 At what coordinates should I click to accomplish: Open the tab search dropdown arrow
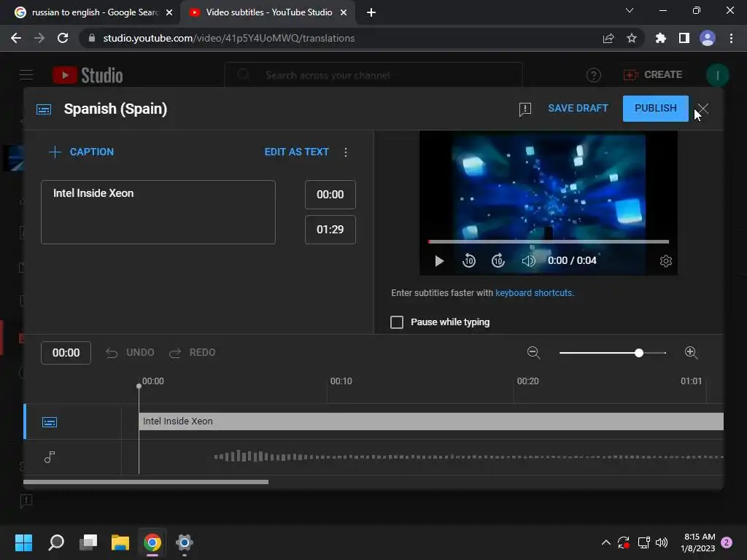point(630,10)
